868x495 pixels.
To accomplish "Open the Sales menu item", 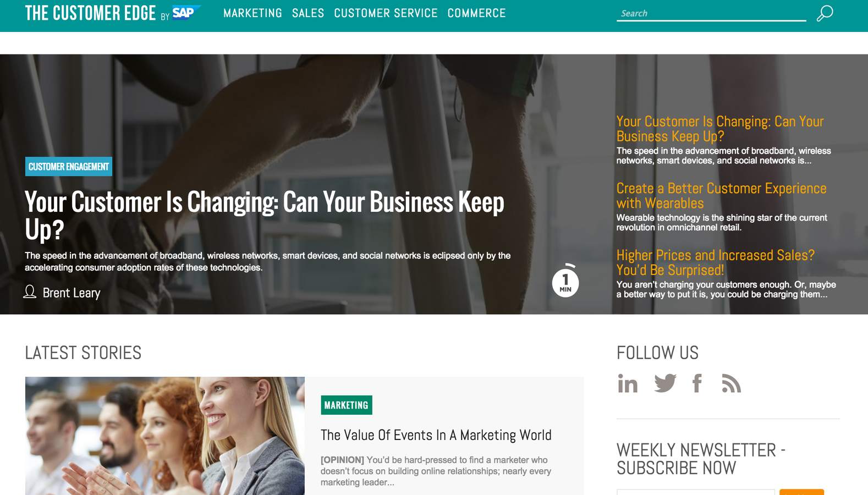I will pos(308,13).
